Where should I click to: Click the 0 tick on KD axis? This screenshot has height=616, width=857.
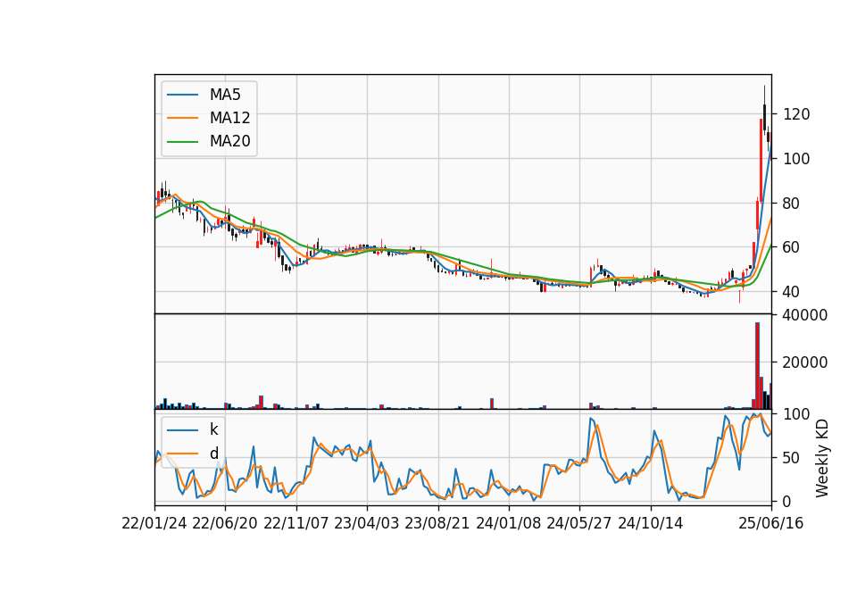787,501
